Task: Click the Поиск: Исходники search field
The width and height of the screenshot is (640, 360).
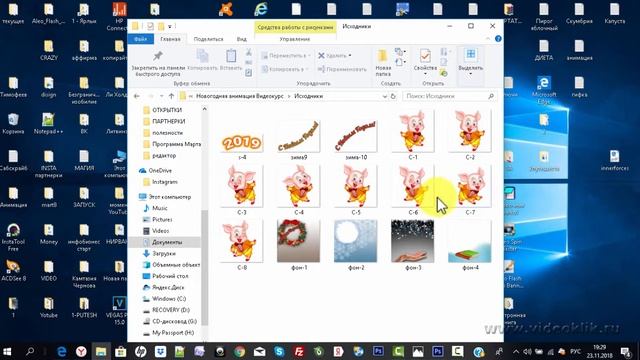Action: [450, 96]
